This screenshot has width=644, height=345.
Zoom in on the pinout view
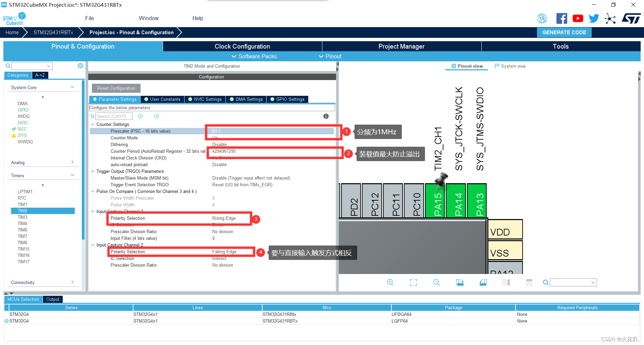[390, 282]
